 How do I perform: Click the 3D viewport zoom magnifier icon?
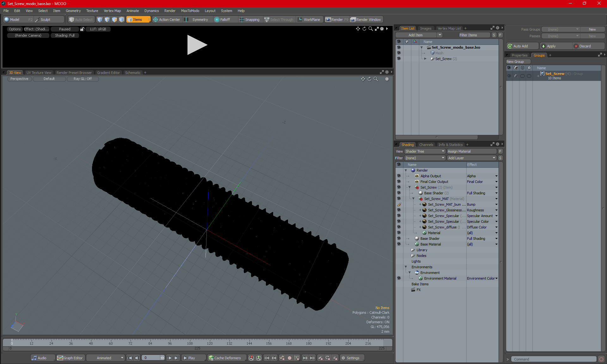click(x=376, y=79)
